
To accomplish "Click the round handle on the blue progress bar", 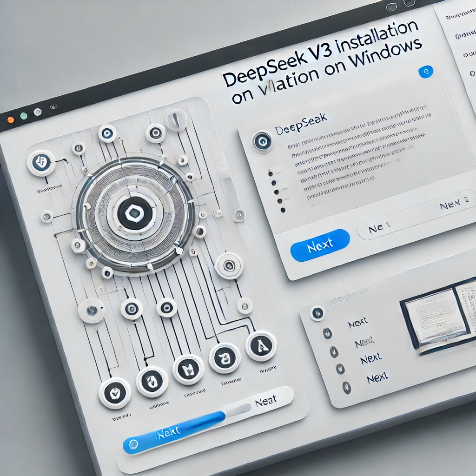I will coord(133,445).
